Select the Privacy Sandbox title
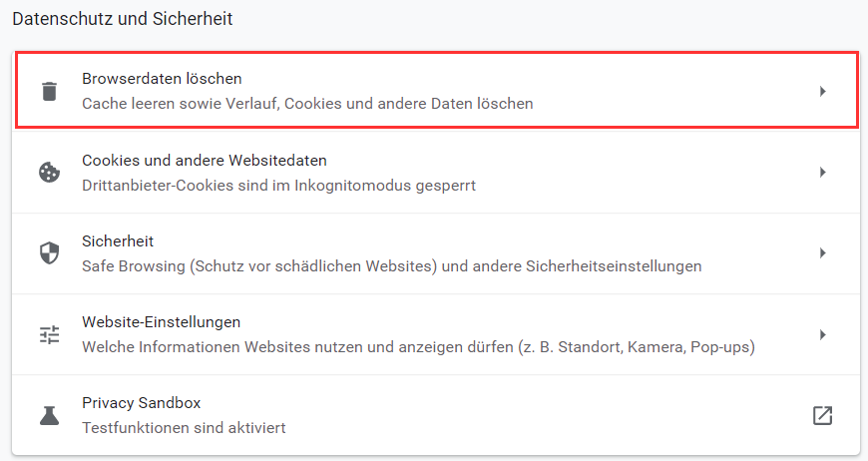The image size is (868, 461). 141,403
